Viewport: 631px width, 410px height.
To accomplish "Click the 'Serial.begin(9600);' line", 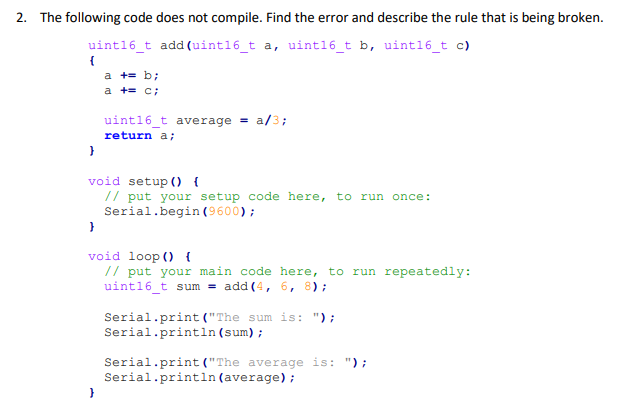I will coord(179,211).
